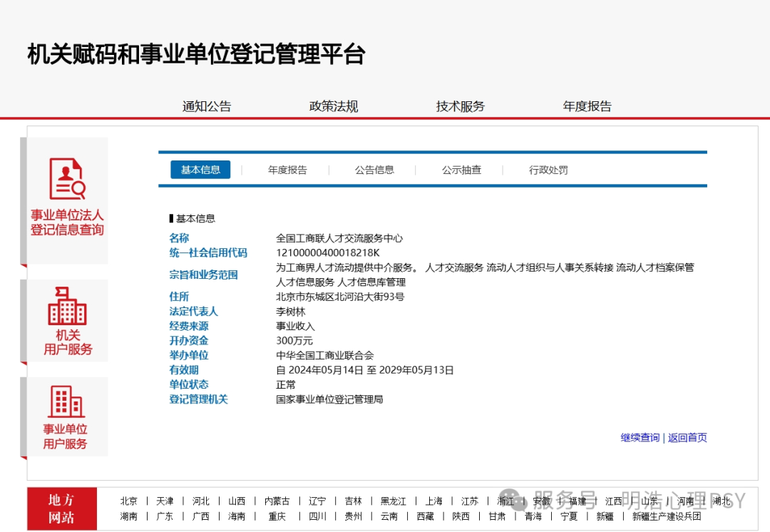Select the 基本信息 tab
Viewport: 770px width, 532px height.
200,170
